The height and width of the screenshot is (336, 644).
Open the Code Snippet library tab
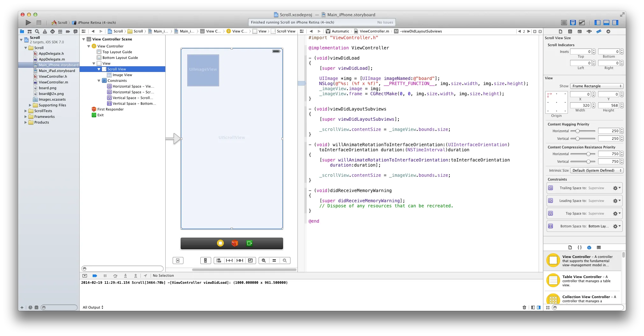click(x=580, y=247)
